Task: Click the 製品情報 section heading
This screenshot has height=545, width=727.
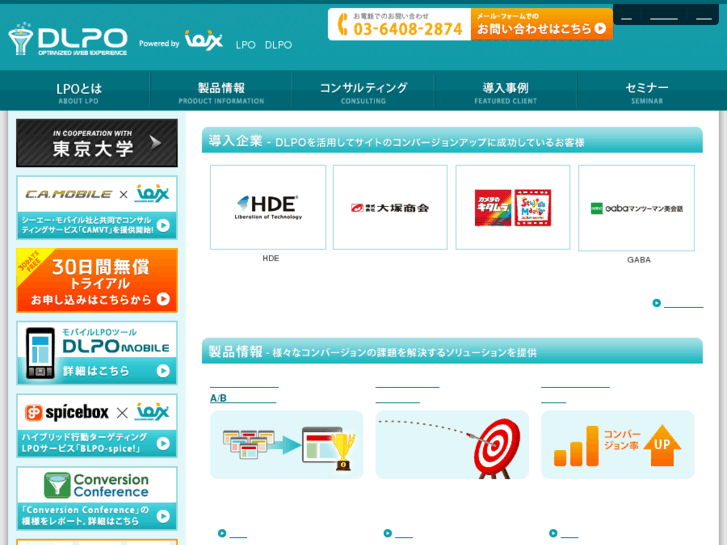Action: pyautogui.click(x=452, y=352)
